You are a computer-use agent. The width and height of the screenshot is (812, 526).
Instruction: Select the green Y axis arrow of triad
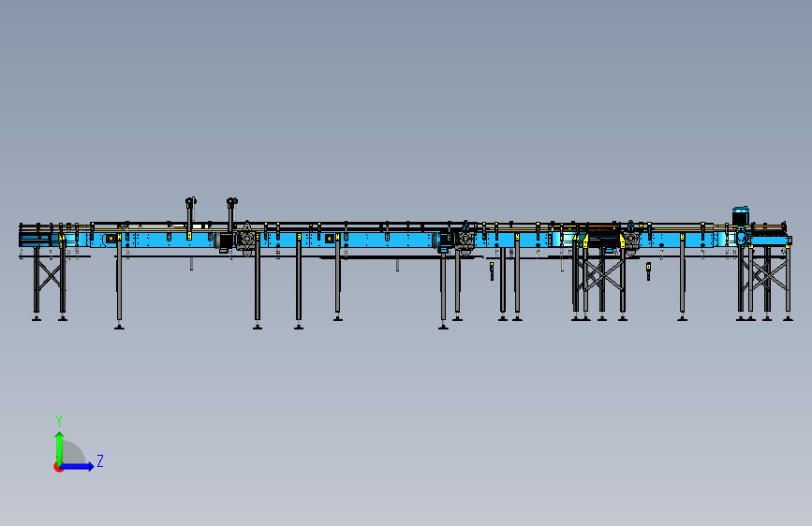(x=60, y=448)
